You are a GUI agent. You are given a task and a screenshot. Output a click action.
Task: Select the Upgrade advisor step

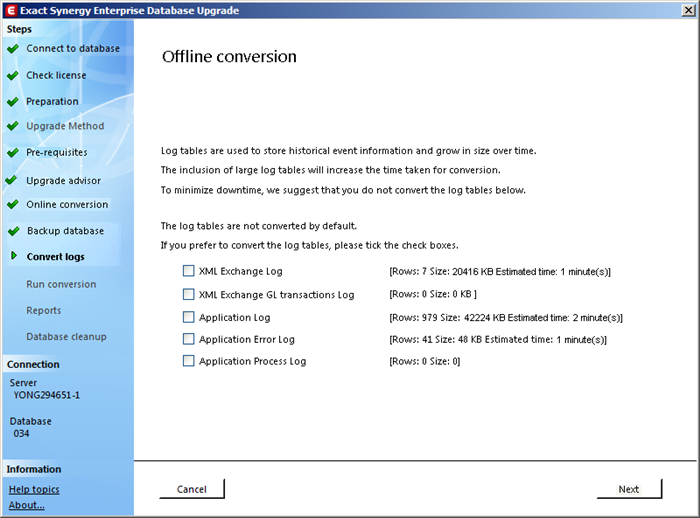coord(63,181)
